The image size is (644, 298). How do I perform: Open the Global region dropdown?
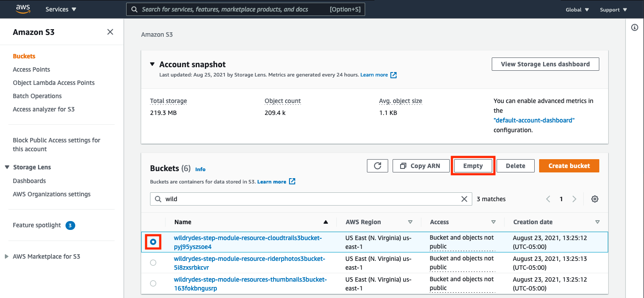click(x=577, y=10)
